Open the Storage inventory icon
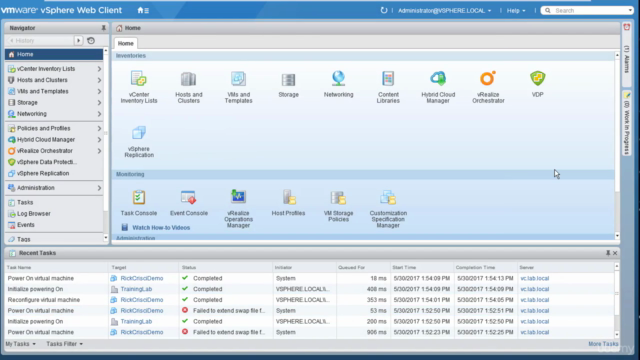Viewport: 640px width, 360px height. point(288,80)
